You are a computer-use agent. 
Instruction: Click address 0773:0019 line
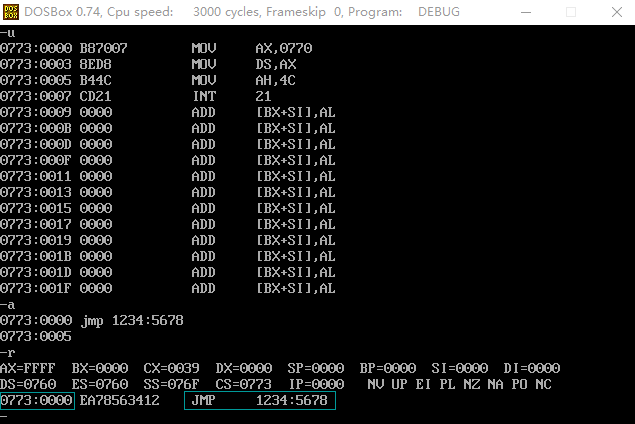pyautogui.click(x=168, y=240)
